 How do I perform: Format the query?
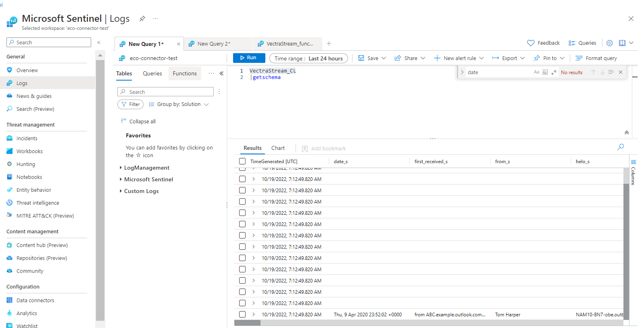596,58
